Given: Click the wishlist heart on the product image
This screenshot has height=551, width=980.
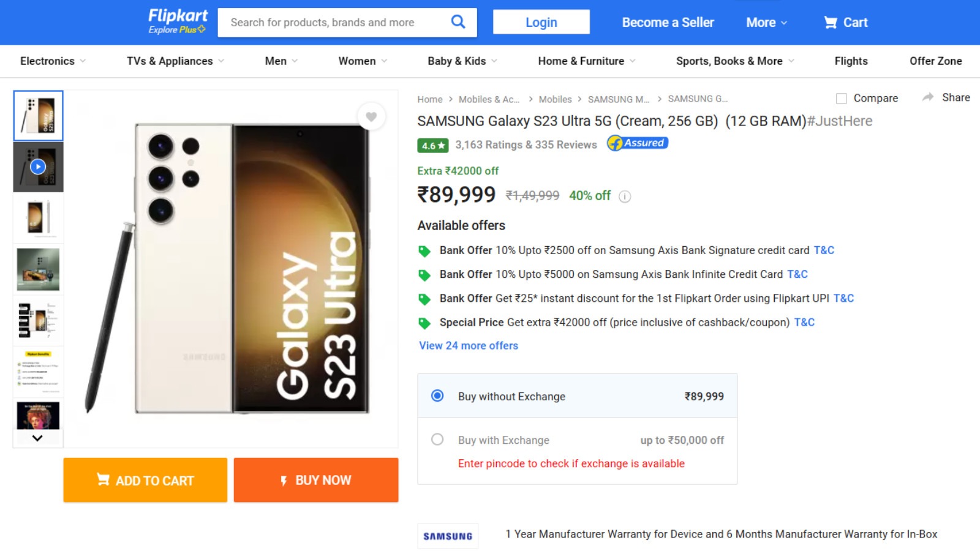Looking at the screenshot, I should tap(372, 116).
